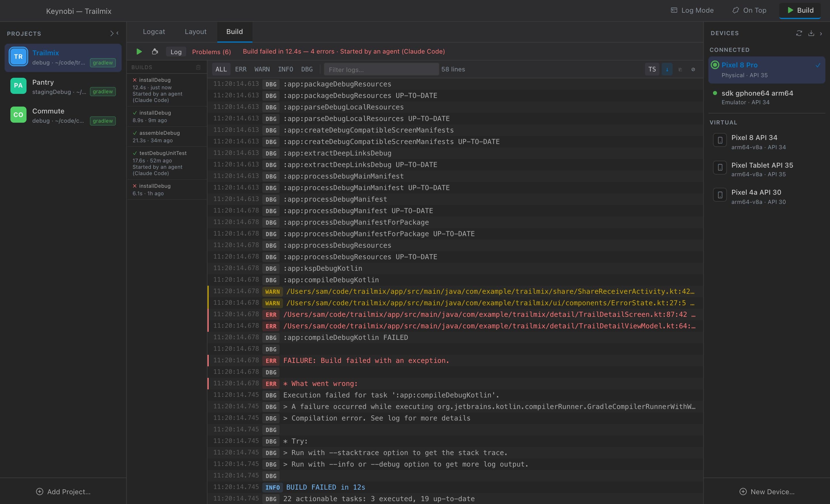Click the Filter logs field
The image size is (830, 504).
[381, 69]
